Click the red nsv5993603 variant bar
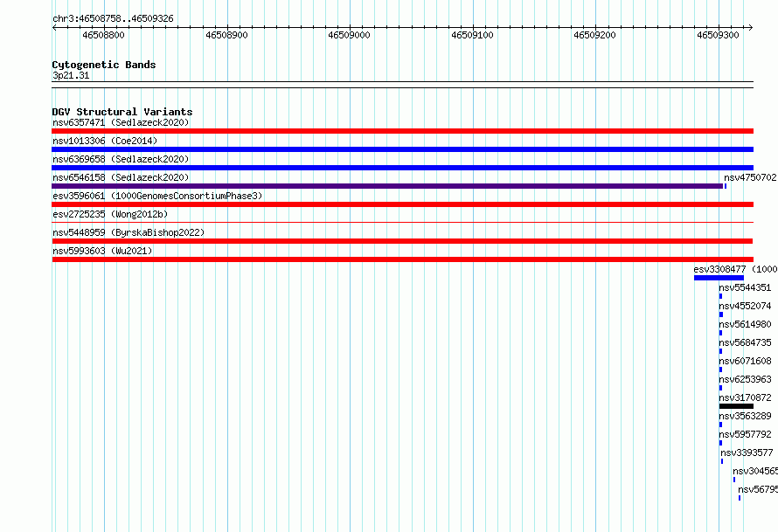This screenshot has height=532, width=778. click(x=402, y=259)
